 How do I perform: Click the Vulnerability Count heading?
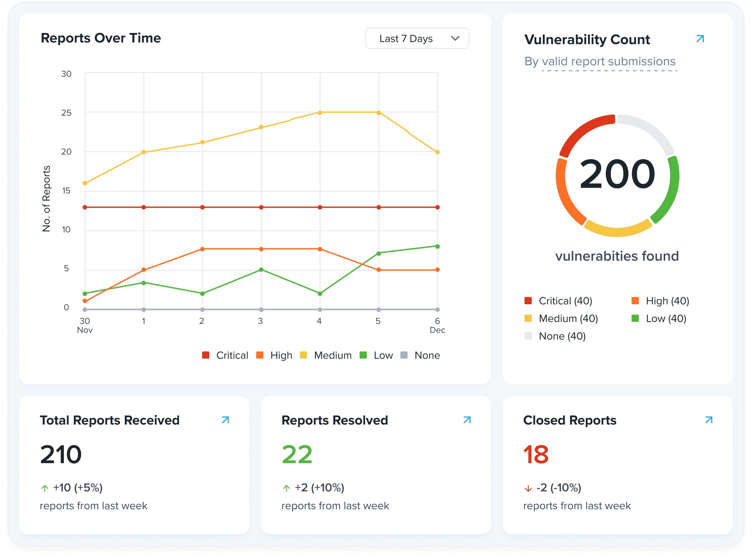tap(587, 40)
